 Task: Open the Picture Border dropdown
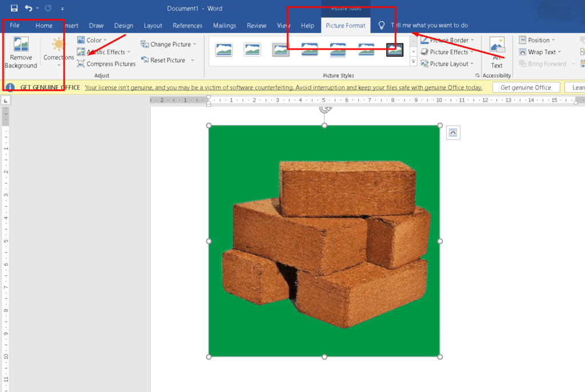pyautogui.click(x=449, y=41)
